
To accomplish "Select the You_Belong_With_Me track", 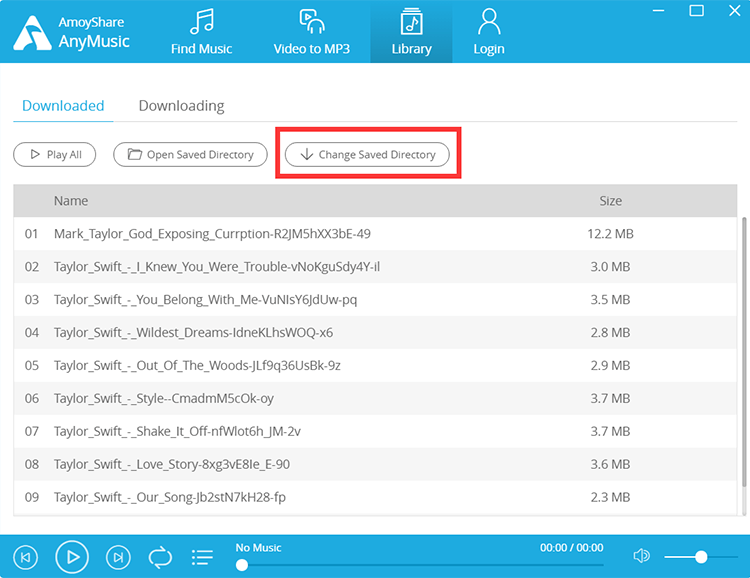I will click(375, 300).
